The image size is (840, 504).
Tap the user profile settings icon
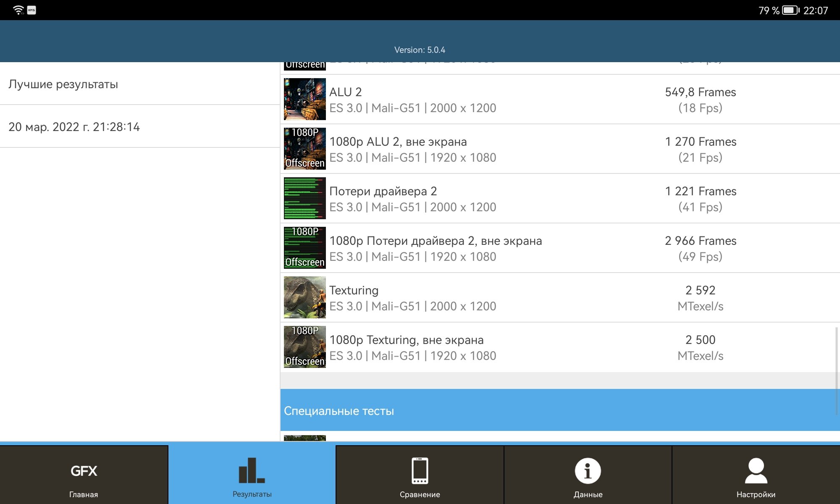(756, 470)
